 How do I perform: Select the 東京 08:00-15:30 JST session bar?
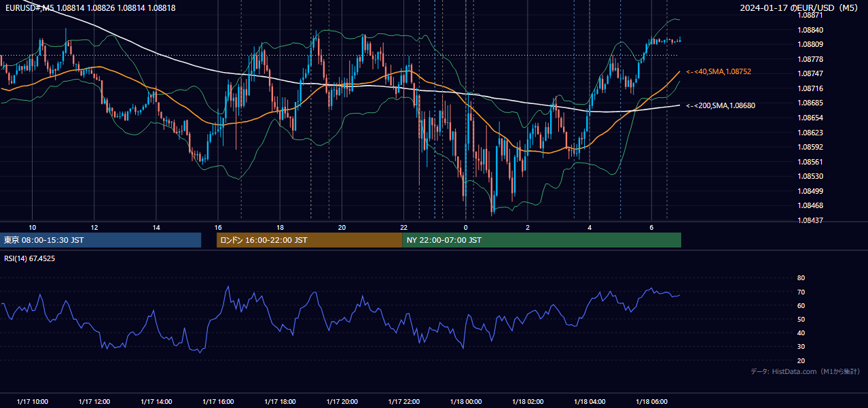[x=101, y=240]
